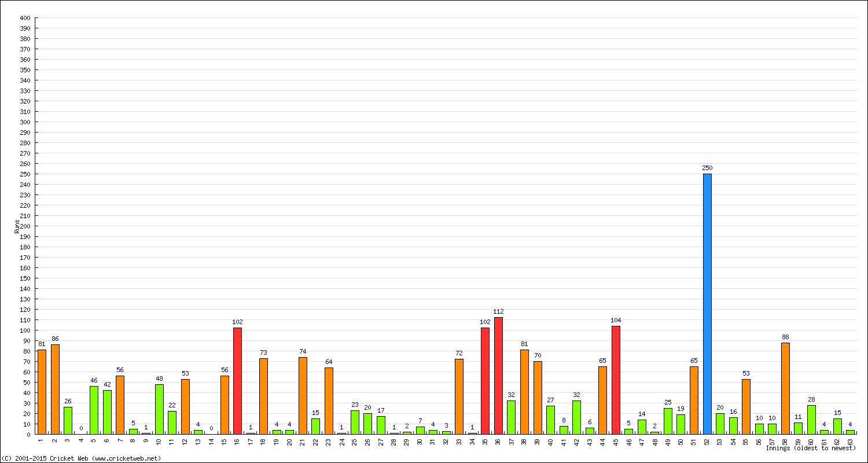Click the green 48-run bar at innings 10
The image size is (868, 463).
click(159, 409)
